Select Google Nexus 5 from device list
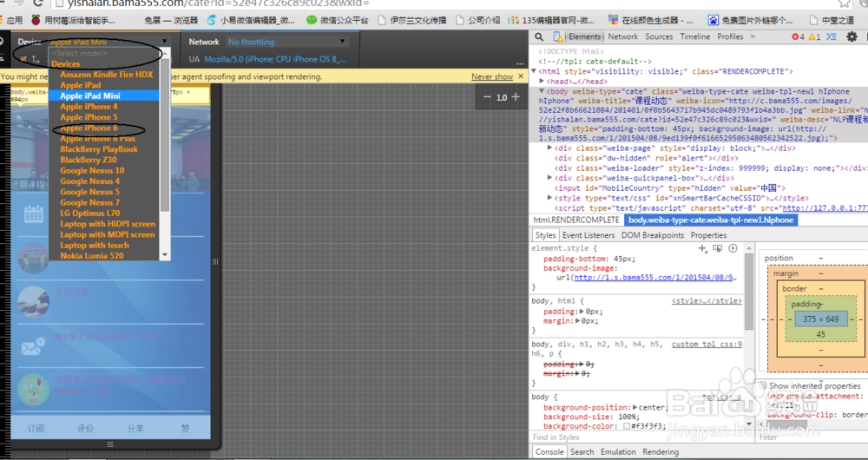This screenshot has height=460, width=868. [89, 192]
